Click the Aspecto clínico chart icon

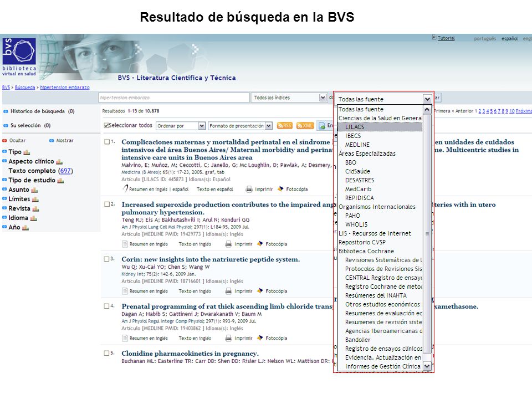59,162
